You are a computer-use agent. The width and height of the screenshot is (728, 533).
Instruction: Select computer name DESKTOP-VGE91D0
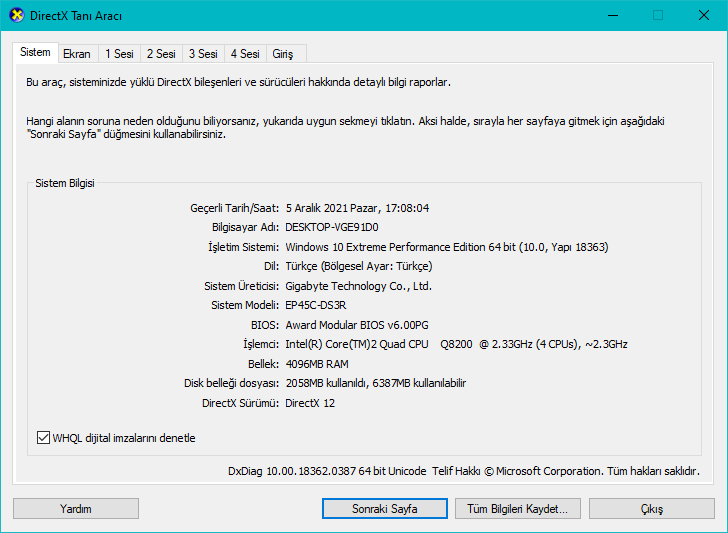click(x=332, y=227)
